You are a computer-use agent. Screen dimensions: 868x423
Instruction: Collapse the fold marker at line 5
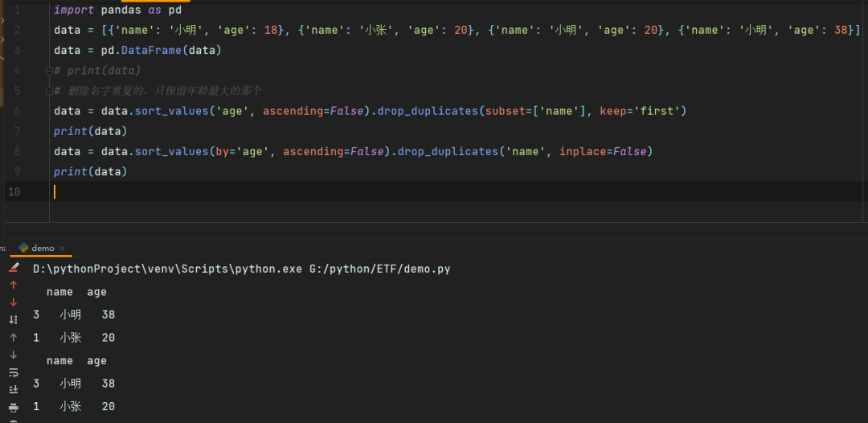pos(49,91)
